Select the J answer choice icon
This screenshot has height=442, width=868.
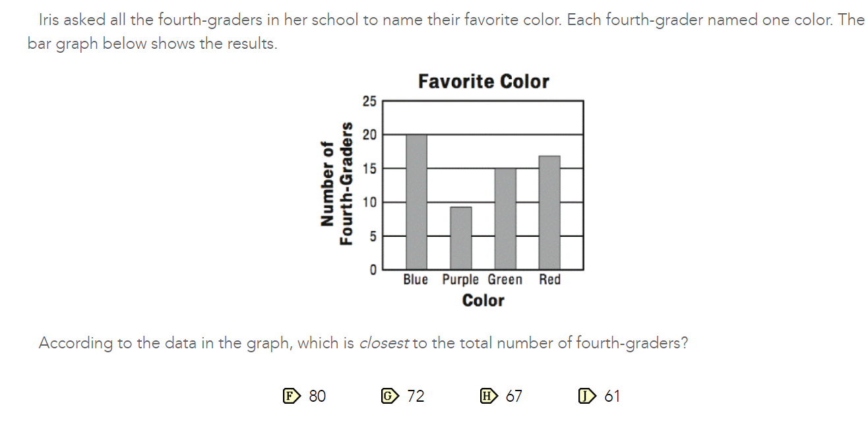click(x=586, y=396)
